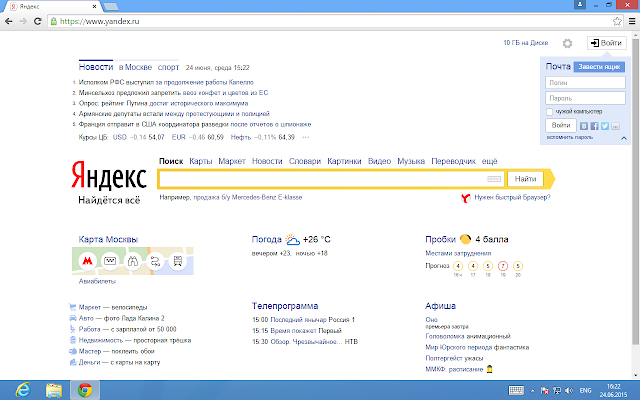Click the Завести ящик button
The image size is (640, 400).
(x=599, y=67)
